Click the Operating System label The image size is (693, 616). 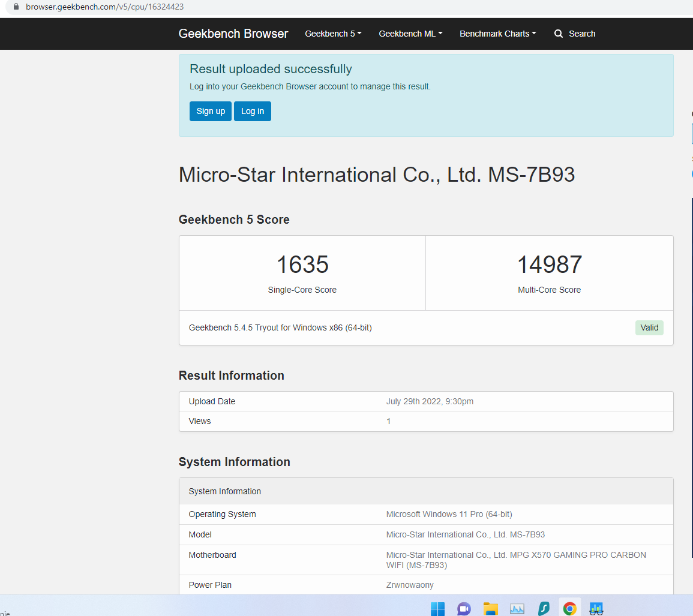[223, 515]
